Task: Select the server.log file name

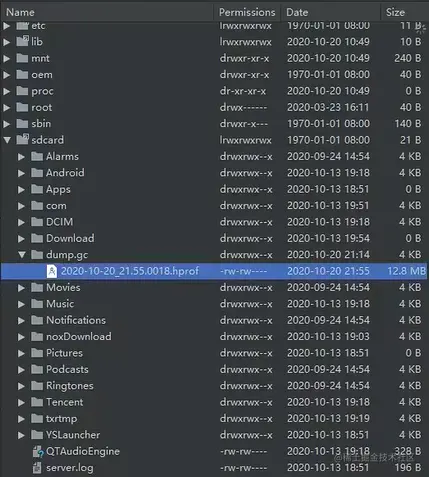Action: point(70,468)
